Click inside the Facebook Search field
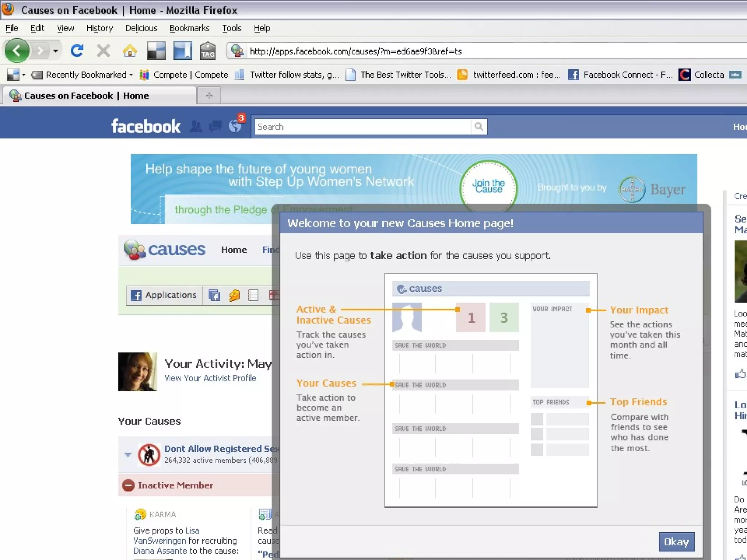Screen dimensions: 747x560 click(x=363, y=127)
